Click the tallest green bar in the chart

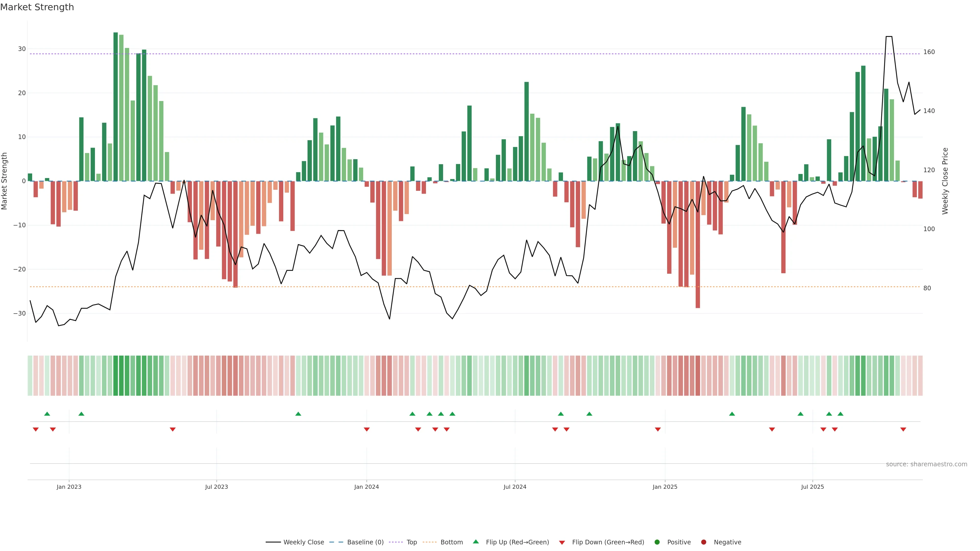(x=116, y=106)
